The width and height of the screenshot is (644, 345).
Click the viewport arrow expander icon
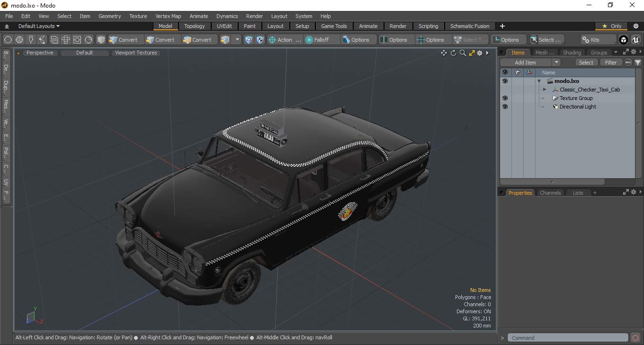tap(488, 53)
